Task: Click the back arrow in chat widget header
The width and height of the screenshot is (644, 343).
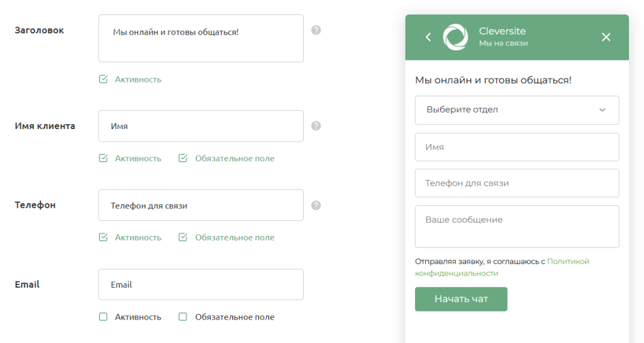Action: [x=428, y=37]
